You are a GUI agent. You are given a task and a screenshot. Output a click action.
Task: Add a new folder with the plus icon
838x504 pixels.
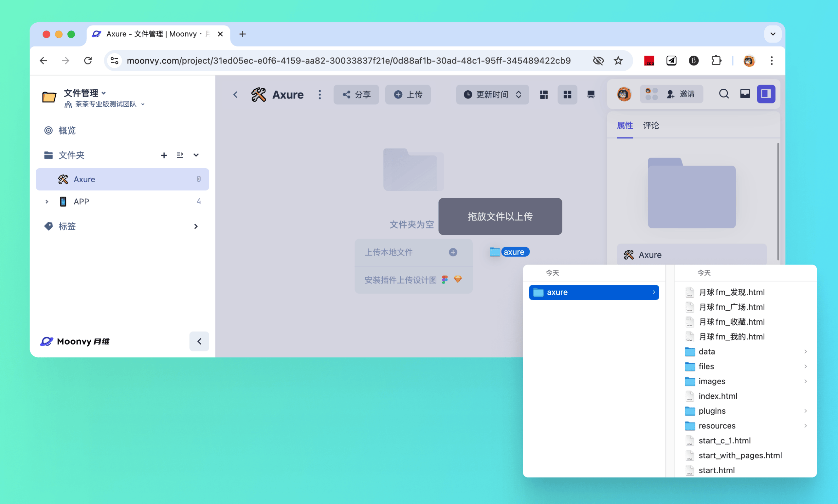click(164, 155)
